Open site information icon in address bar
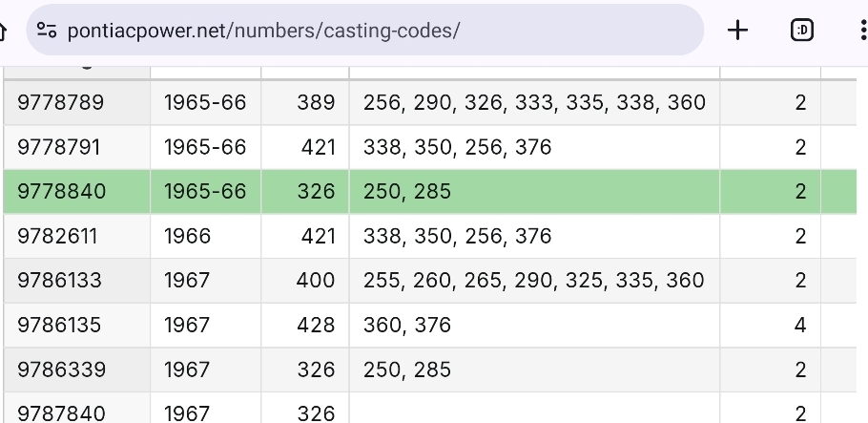This screenshot has height=423, width=868. click(47, 30)
